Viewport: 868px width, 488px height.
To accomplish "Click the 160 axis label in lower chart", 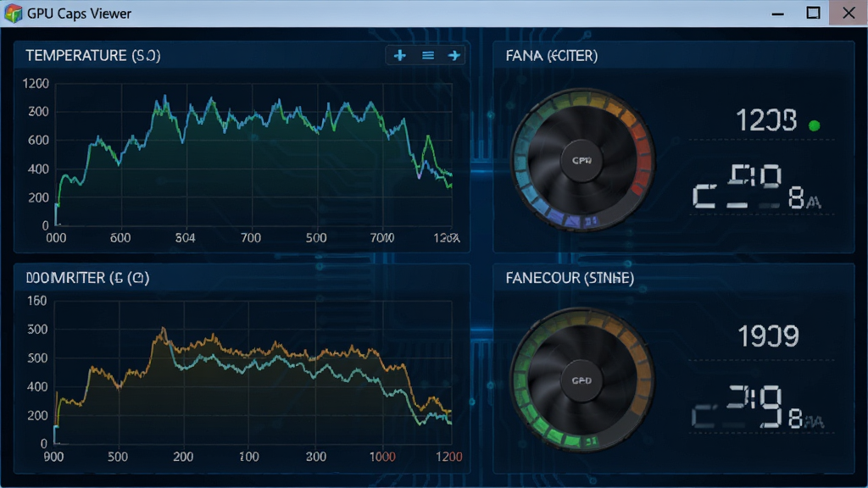I will click(37, 301).
